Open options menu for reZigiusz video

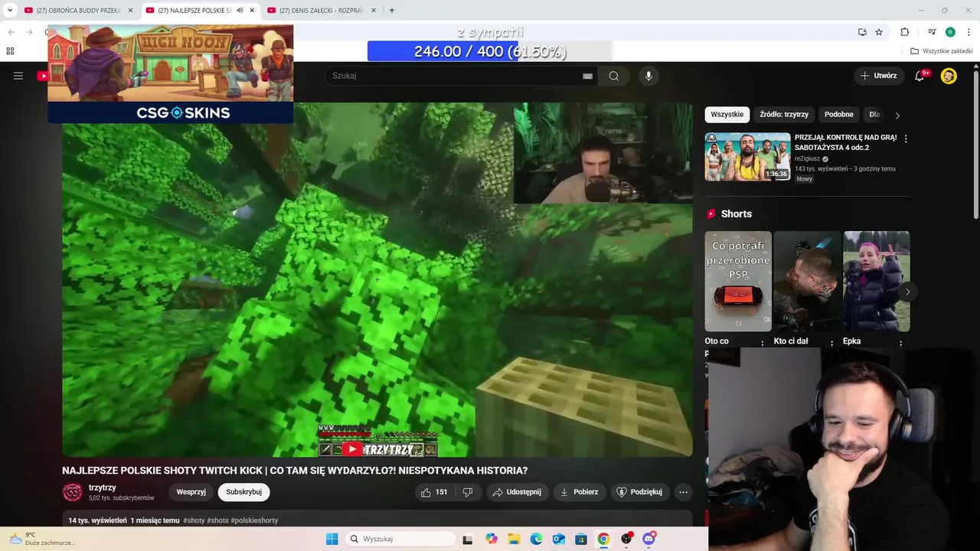coord(906,139)
